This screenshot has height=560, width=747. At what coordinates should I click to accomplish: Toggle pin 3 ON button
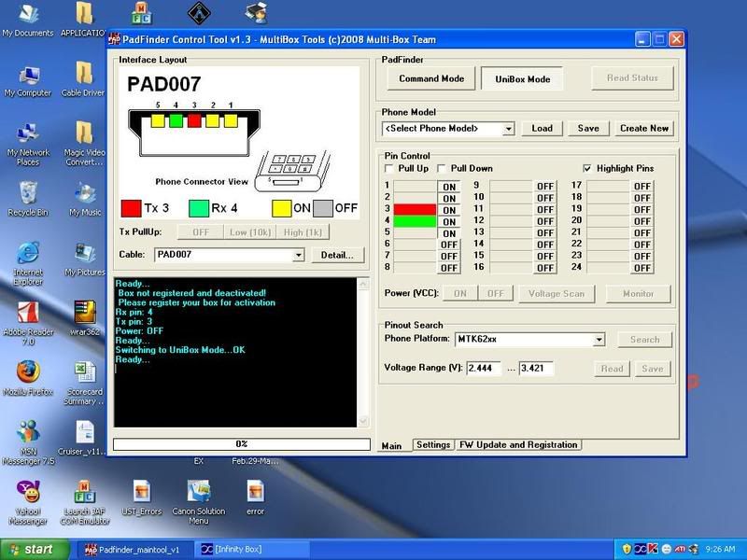coord(449,210)
